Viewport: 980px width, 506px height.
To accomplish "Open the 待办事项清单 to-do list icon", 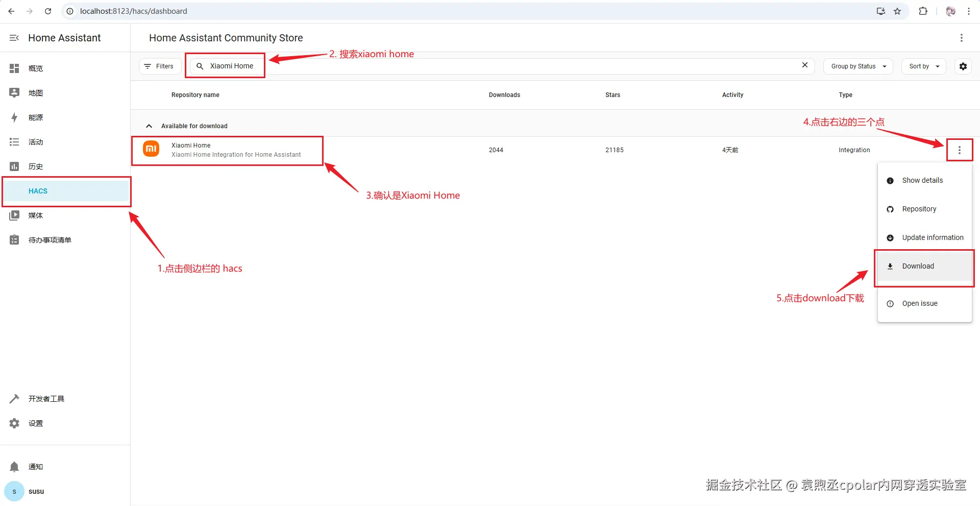I will pyautogui.click(x=14, y=240).
